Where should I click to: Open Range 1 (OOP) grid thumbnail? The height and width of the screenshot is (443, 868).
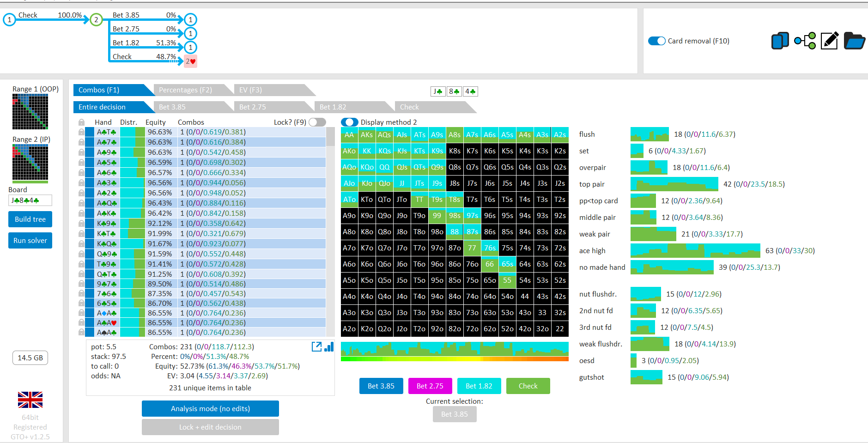pos(30,112)
